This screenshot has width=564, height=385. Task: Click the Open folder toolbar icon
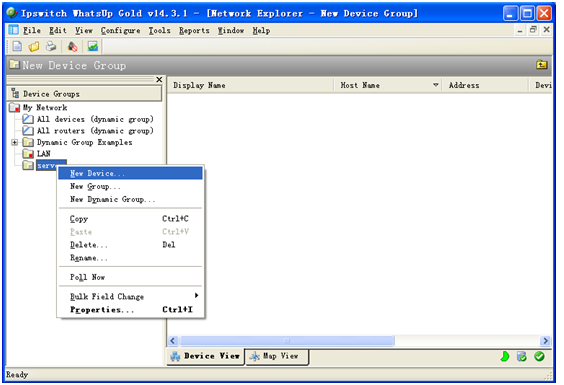(34, 46)
